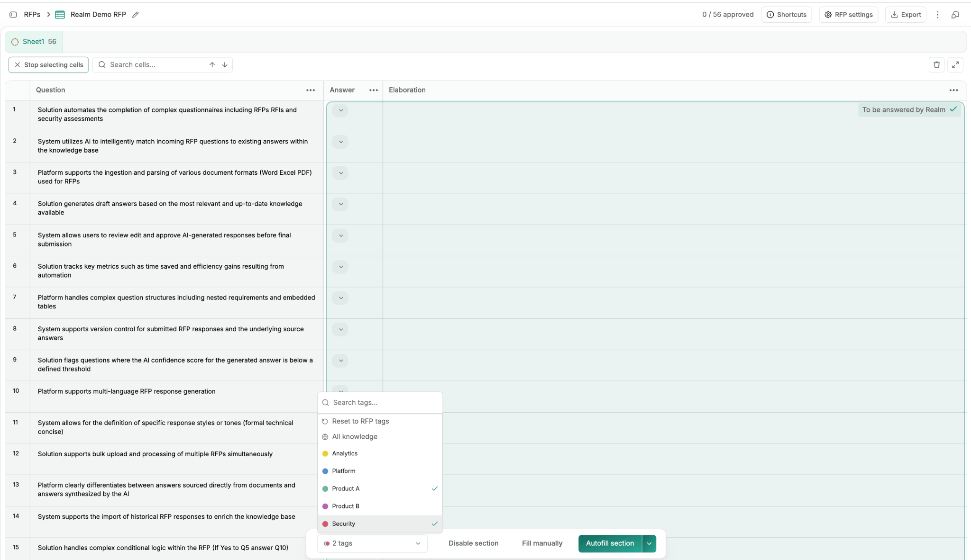Click Fill manually
The height and width of the screenshot is (560, 971).
[542, 543]
